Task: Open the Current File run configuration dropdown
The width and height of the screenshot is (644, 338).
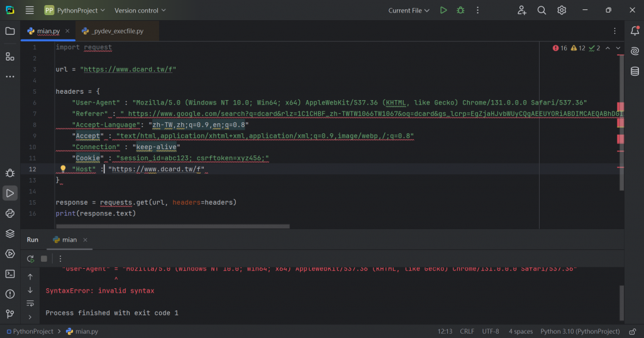Action: pyautogui.click(x=409, y=10)
